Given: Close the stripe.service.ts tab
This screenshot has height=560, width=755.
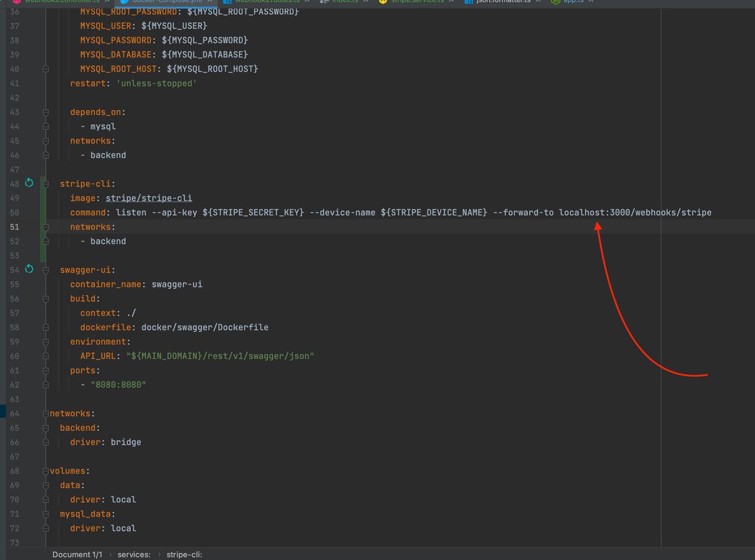Looking at the screenshot, I should point(451,1).
